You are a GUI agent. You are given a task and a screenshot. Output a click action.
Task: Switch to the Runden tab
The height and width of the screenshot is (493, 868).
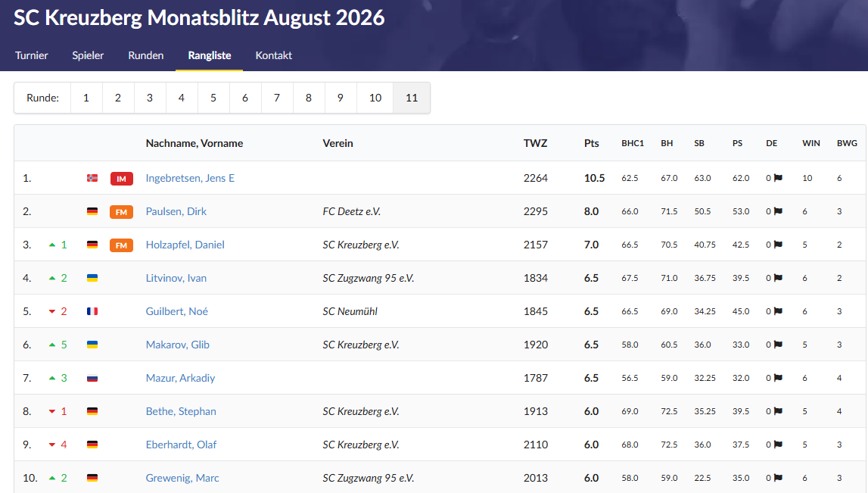click(x=145, y=55)
